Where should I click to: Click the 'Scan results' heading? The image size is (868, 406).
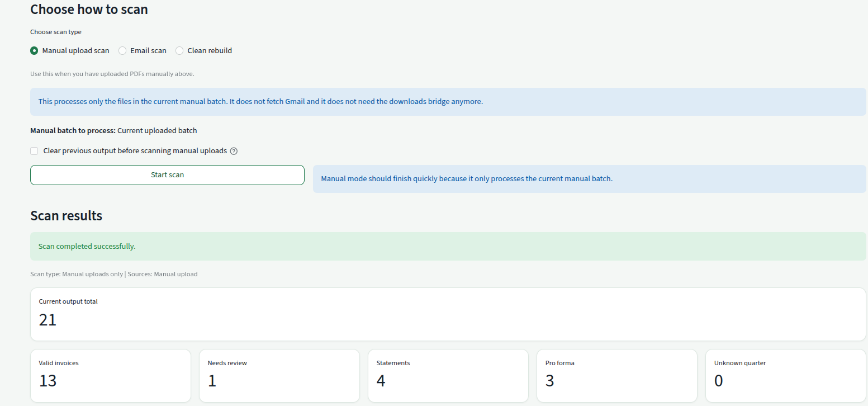66,215
